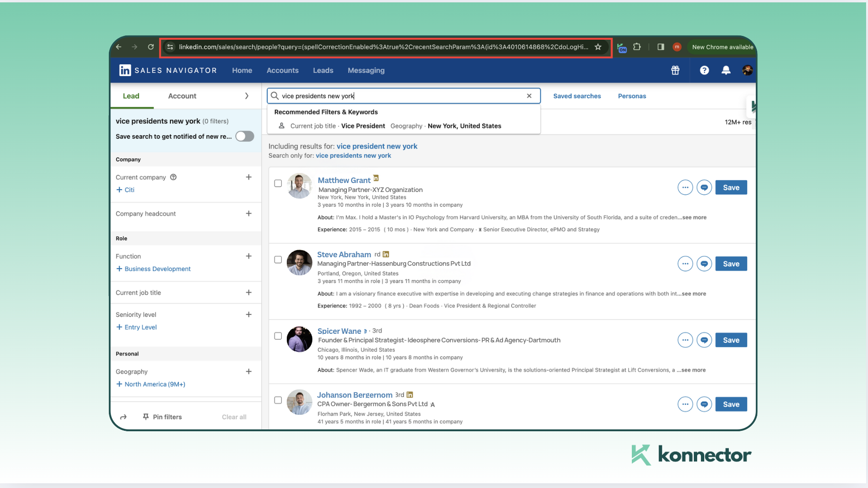Click the browser address bar URL
868x488 pixels.
(383, 47)
